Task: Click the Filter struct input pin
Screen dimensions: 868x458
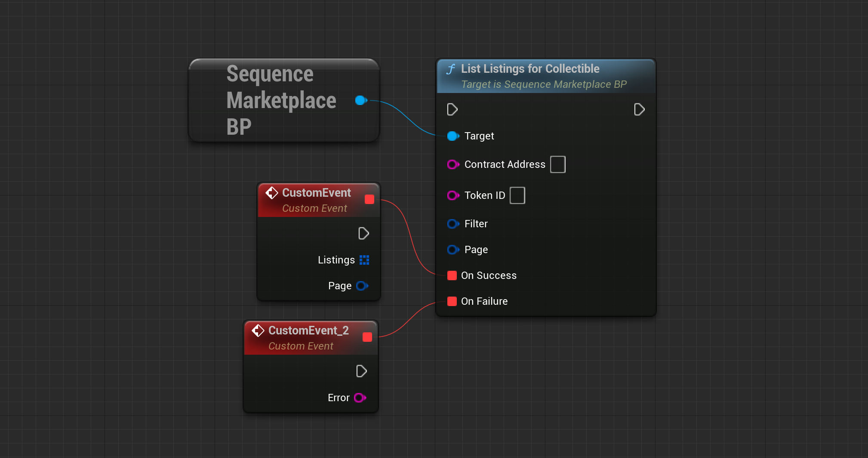Action: [x=453, y=224]
